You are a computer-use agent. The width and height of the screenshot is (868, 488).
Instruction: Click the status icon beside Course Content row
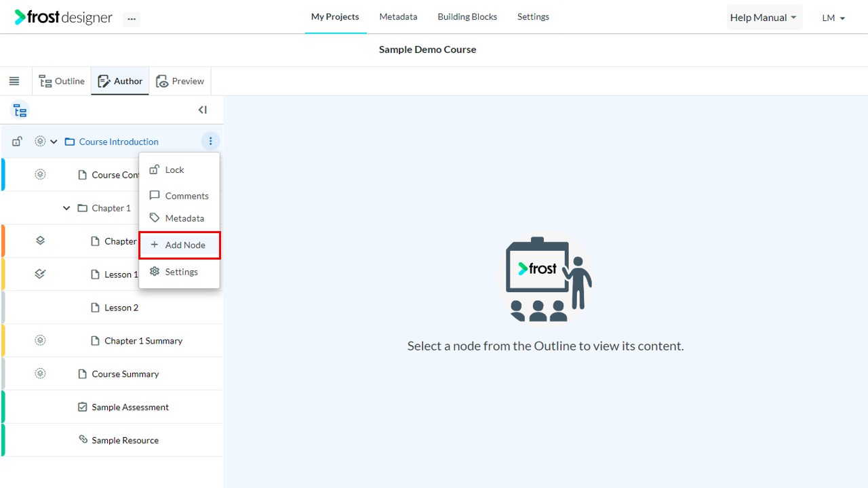pyautogui.click(x=40, y=175)
